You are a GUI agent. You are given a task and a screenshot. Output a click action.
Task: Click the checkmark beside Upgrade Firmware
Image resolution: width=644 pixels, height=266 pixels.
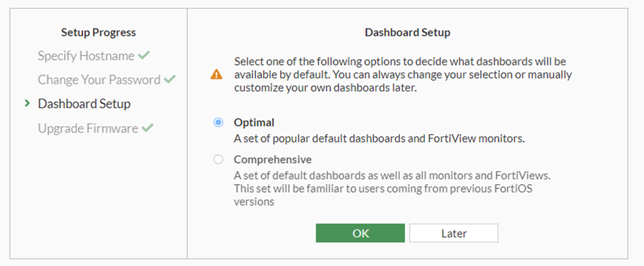point(147,128)
